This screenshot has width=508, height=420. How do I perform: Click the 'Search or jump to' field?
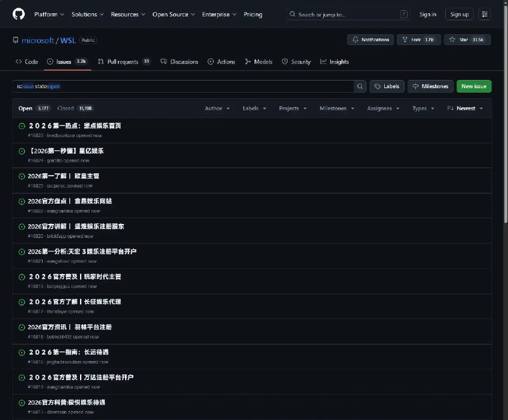348,14
